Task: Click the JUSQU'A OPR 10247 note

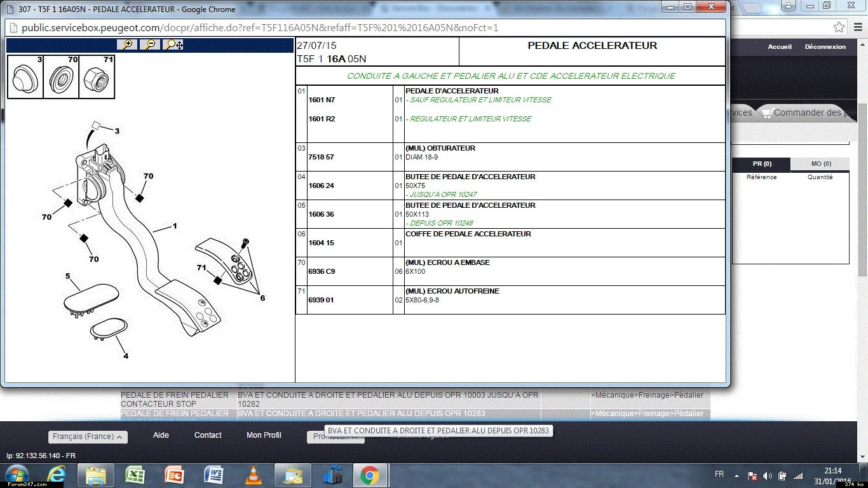Action: click(x=441, y=194)
